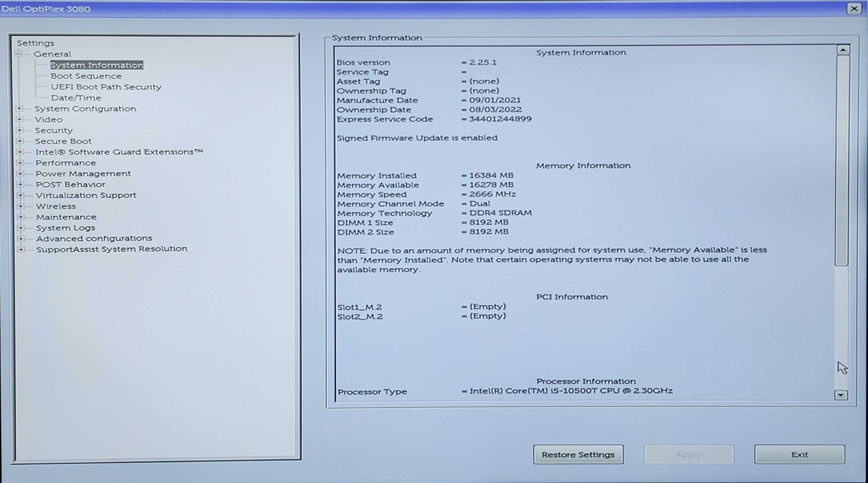868x483 pixels.
Task: Click the DIMM 2 Size label
Action: (365, 232)
